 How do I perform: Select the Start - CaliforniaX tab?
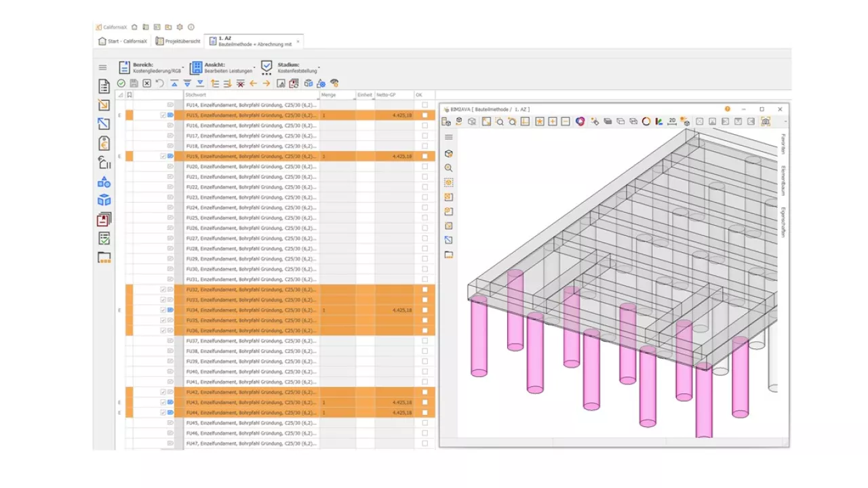point(122,41)
